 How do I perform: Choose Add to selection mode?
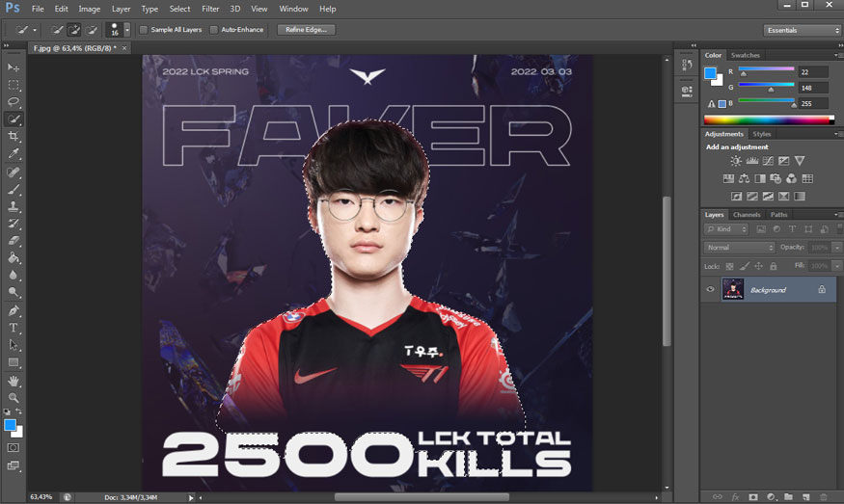(x=73, y=30)
